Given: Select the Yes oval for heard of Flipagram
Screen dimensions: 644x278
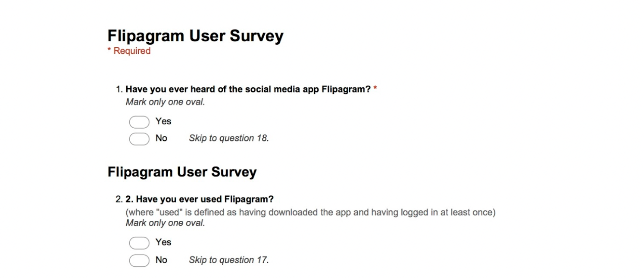Looking at the screenshot, I should 139,122.
